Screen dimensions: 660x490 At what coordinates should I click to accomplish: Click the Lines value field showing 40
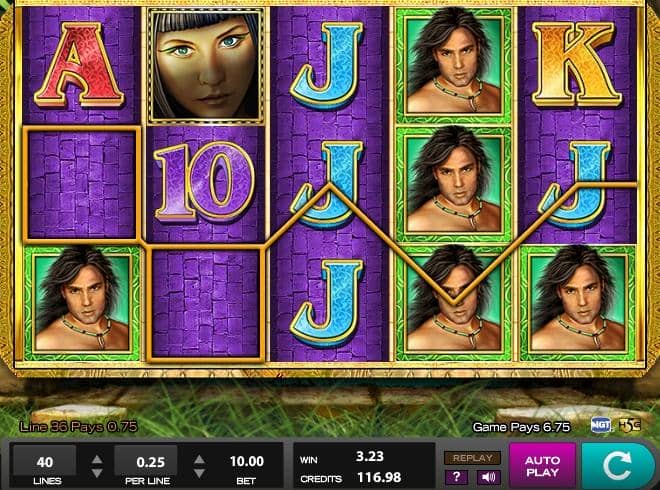click(x=45, y=461)
